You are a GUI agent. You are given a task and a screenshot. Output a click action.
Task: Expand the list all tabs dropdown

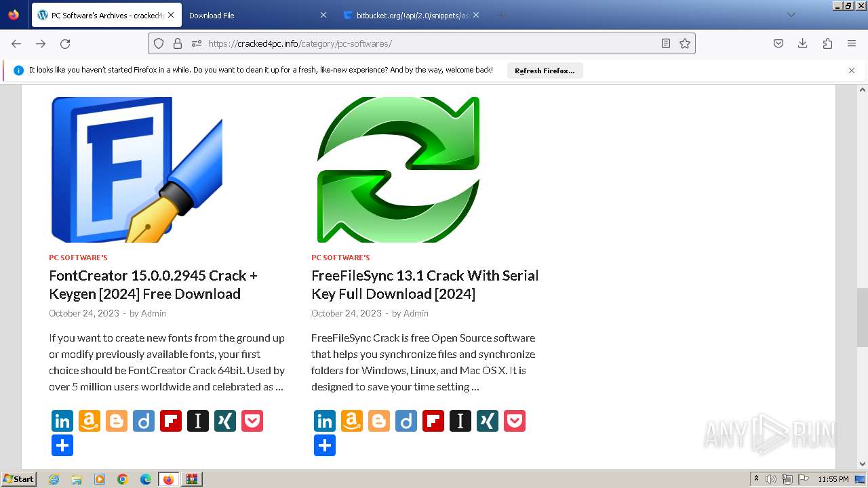tap(791, 15)
